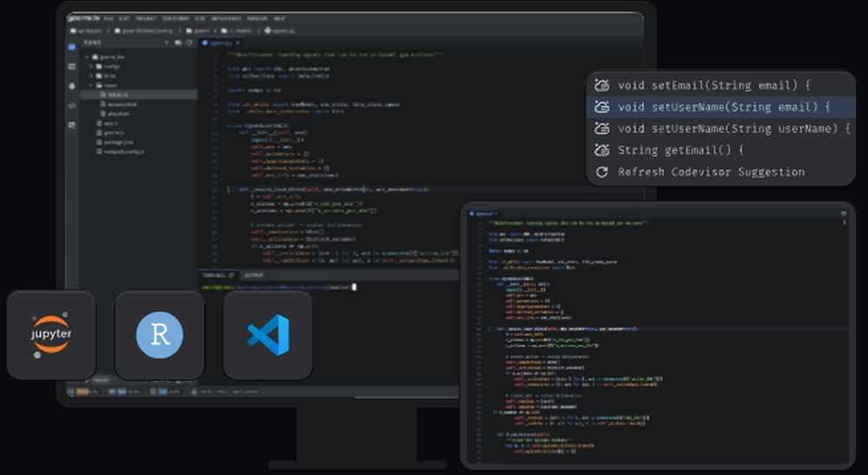Viewport: 868px width, 475px height.
Task: Expand the config folder in the file tree
Action: [x=93, y=66]
